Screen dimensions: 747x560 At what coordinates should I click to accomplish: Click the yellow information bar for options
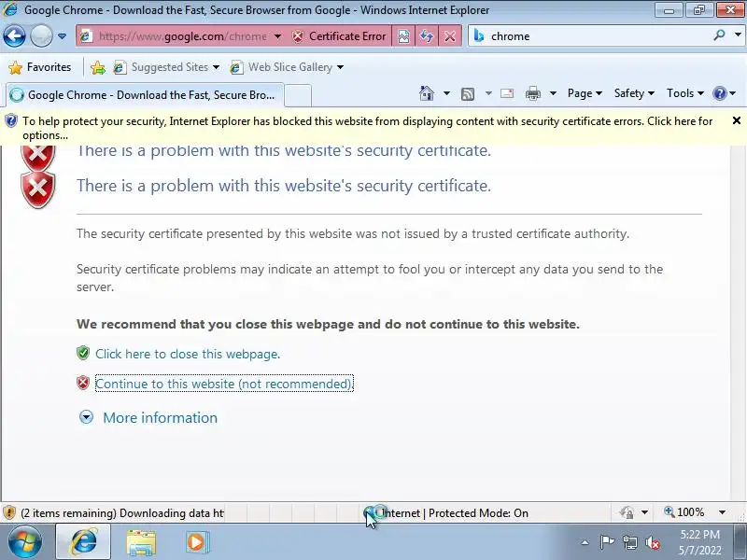367,128
